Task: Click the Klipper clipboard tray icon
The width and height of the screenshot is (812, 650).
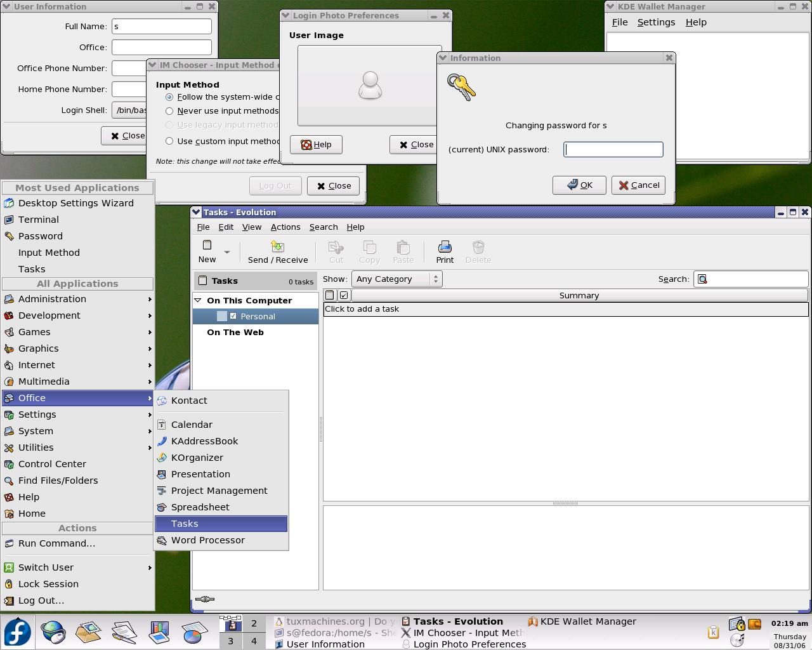Action: click(x=713, y=632)
